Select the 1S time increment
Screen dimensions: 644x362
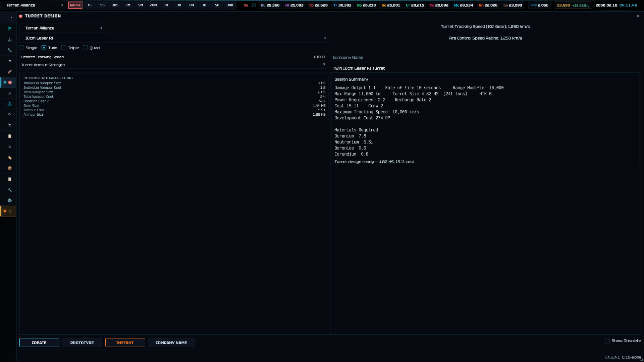tap(90, 5)
